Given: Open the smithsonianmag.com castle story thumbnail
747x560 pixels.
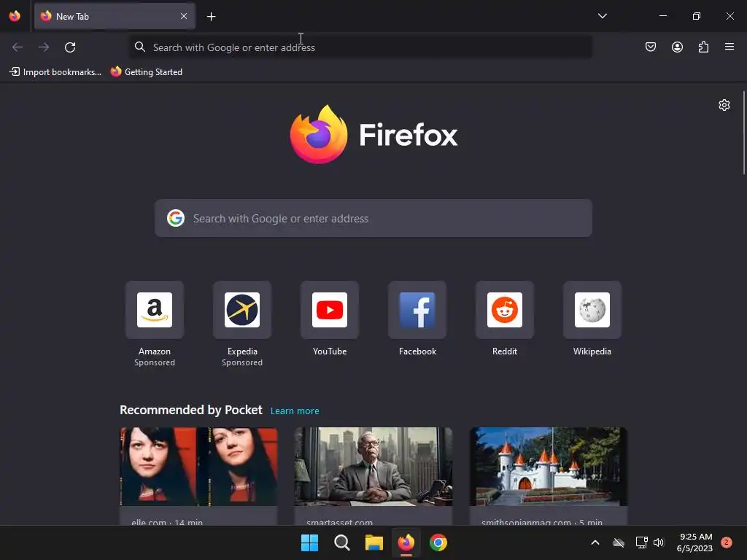Looking at the screenshot, I should (549, 467).
